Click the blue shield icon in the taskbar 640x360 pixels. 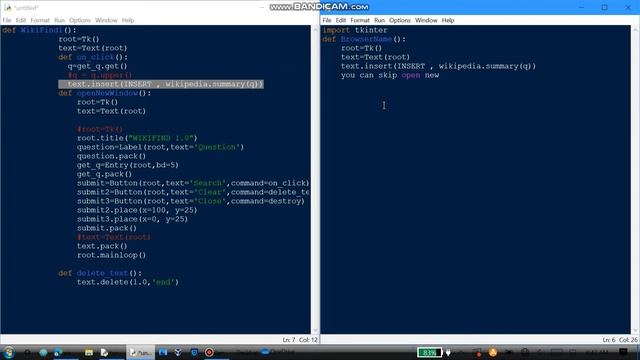(194, 352)
